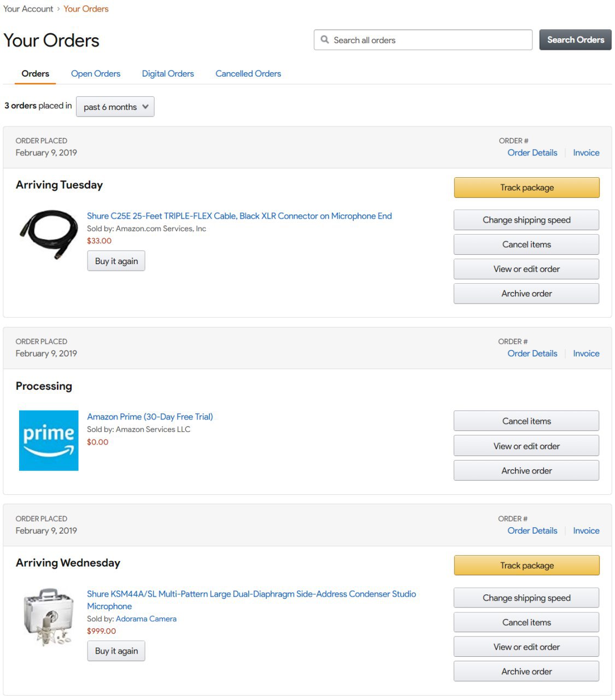The height and width of the screenshot is (700, 615).
Task: Change shipping speed for the cable order
Action: [526, 220]
